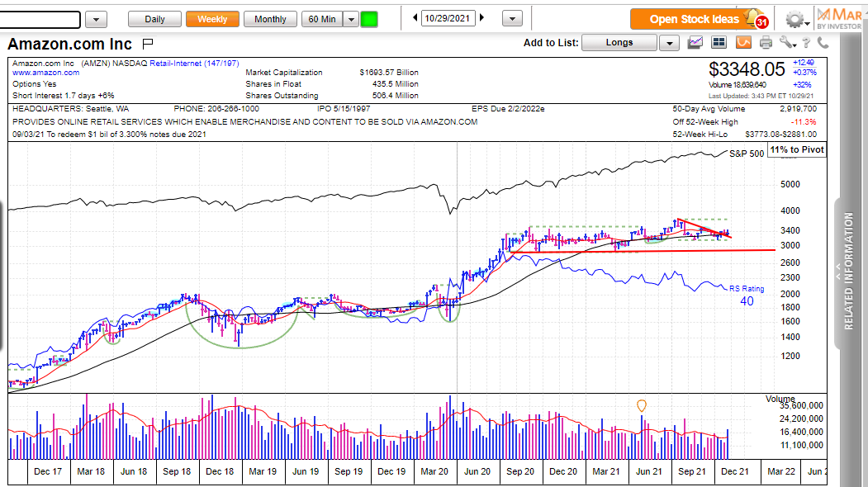
Task: Click the RS Rating 40 label
Action: [x=747, y=296]
